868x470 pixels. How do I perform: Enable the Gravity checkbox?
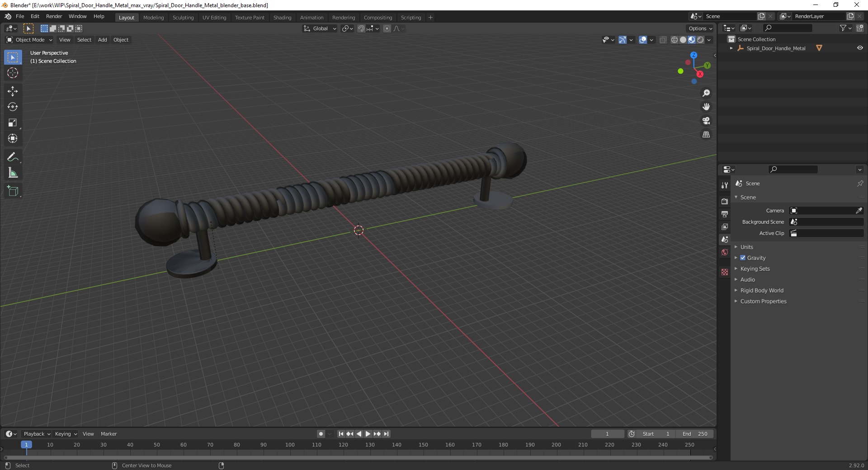click(x=743, y=258)
